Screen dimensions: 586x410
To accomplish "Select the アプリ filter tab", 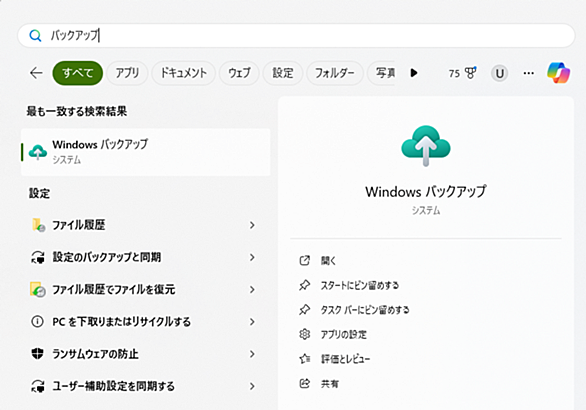I will pos(127,73).
